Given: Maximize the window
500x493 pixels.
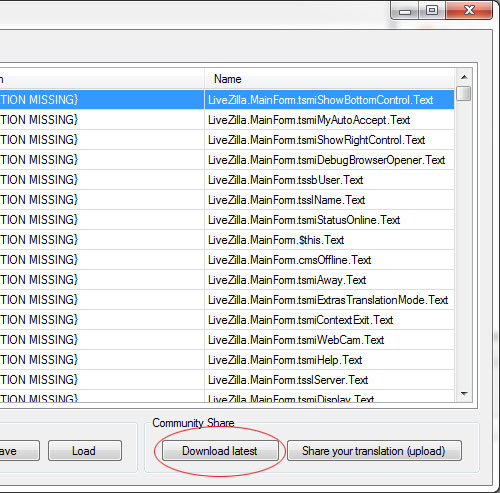Looking at the screenshot, I should click(432, 10).
